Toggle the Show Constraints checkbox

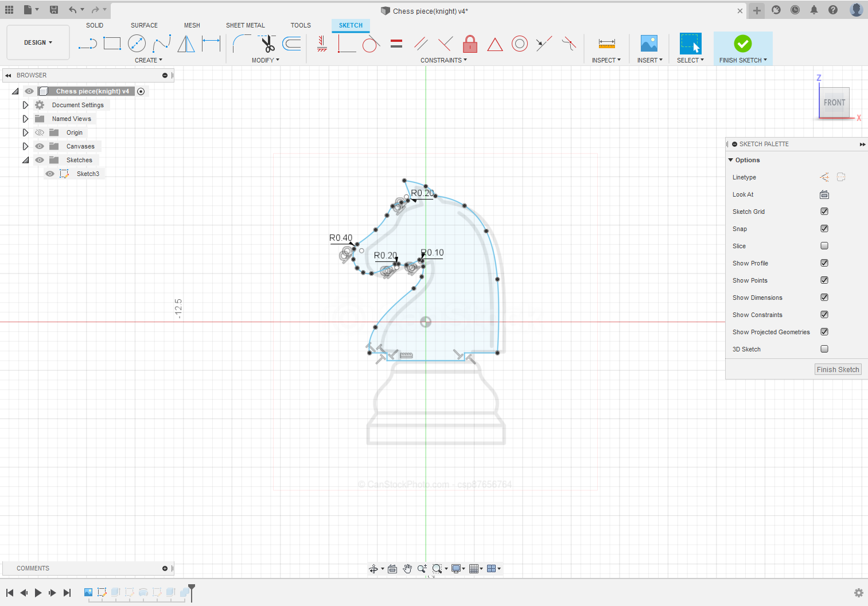point(824,315)
